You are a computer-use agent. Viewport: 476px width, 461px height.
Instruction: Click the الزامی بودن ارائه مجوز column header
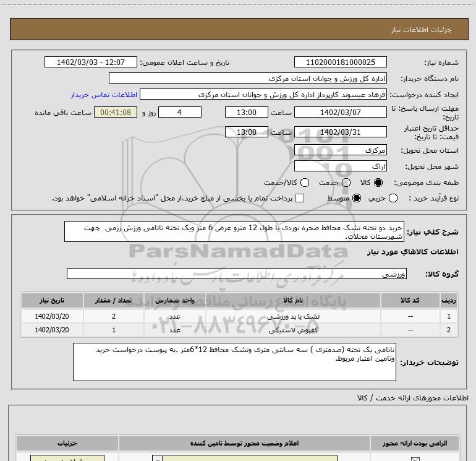coord(415,444)
